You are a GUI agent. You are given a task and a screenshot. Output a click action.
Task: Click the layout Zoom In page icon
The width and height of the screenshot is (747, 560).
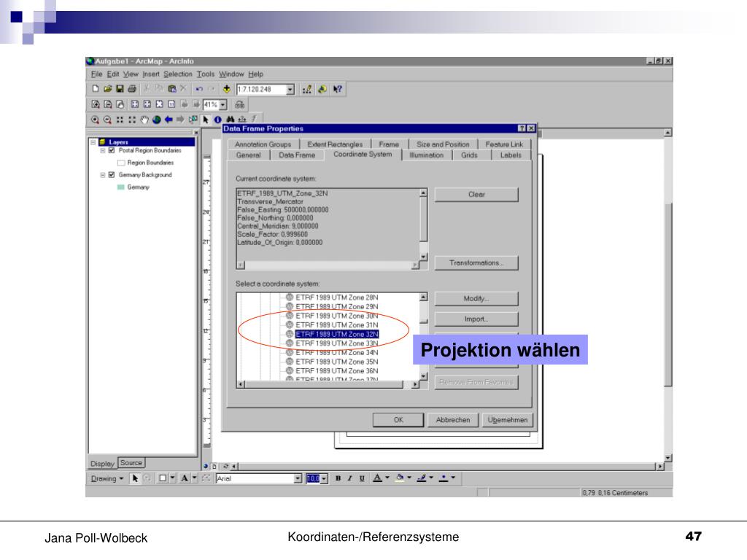[x=96, y=104]
